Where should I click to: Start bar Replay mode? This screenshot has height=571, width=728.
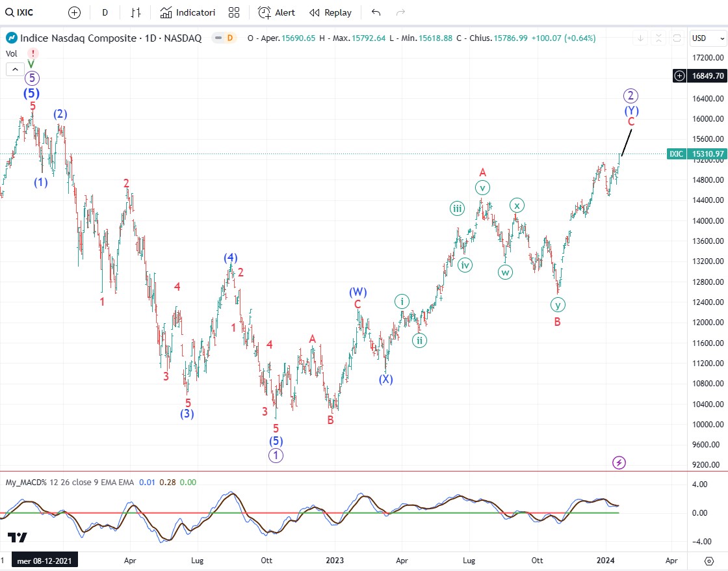pos(331,12)
